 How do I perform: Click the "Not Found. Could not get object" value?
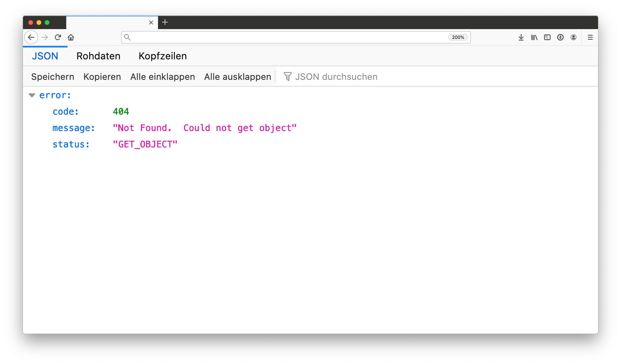pos(205,128)
